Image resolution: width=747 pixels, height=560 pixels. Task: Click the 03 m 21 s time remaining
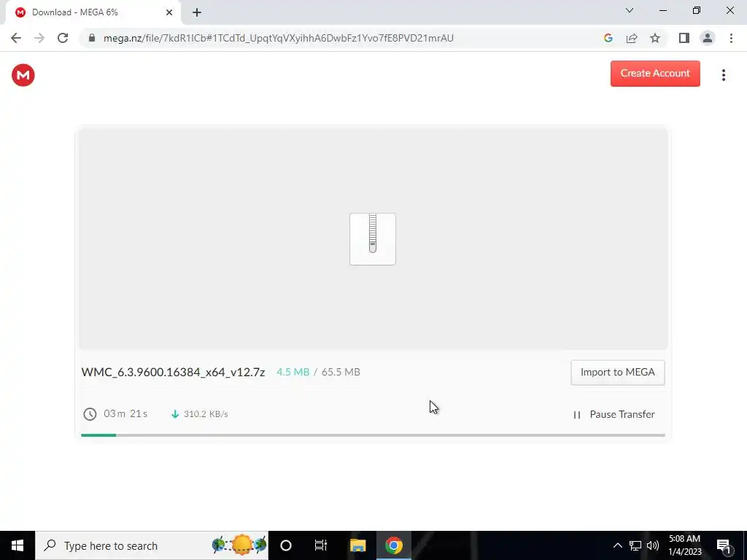pyautogui.click(x=125, y=413)
